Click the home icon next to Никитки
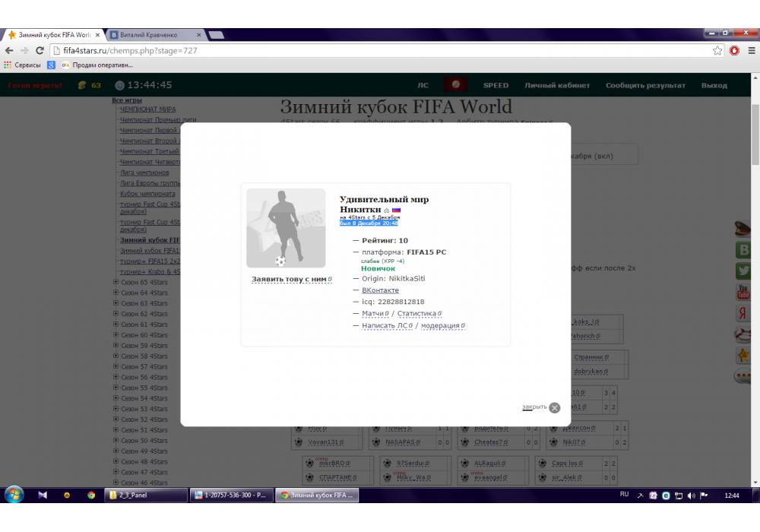 point(387,210)
